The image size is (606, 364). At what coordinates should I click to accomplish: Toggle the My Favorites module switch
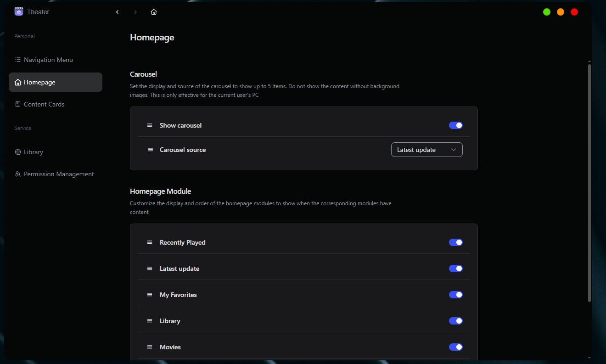pos(456,295)
